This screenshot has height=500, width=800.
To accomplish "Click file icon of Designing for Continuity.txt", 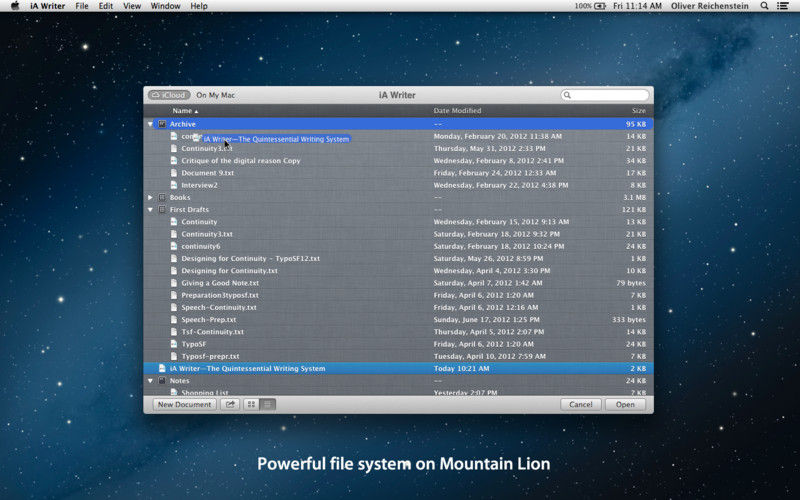I will (x=173, y=271).
